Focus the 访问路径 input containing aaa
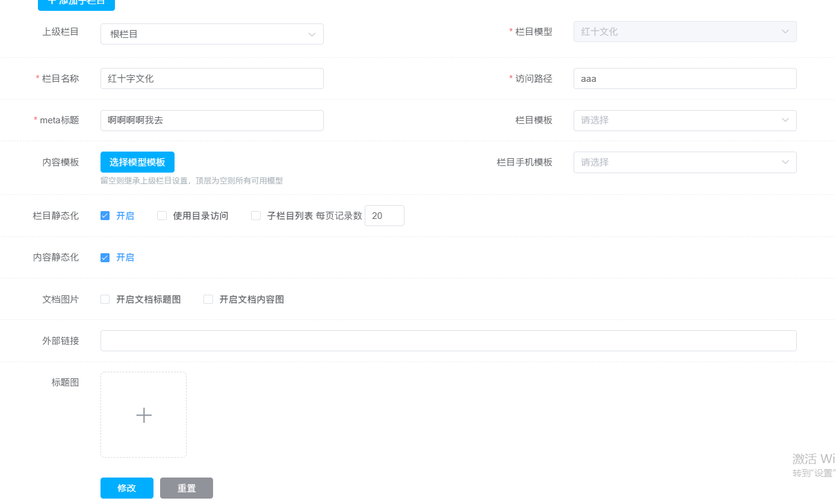 [685, 79]
